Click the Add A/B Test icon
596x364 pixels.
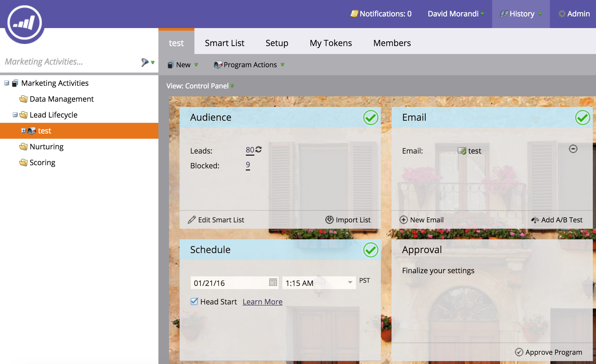click(535, 220)
